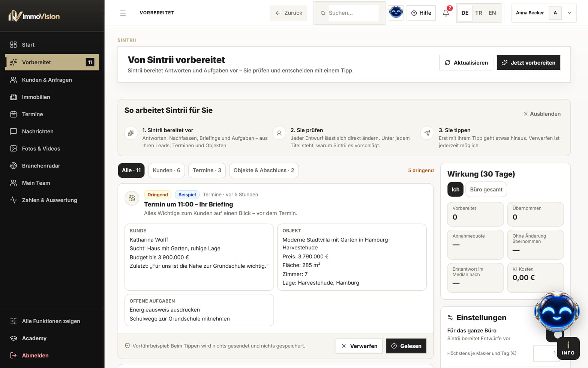Click the Abmelden logout icon
This screenshot has width=588, height=368.
point(13,355)
